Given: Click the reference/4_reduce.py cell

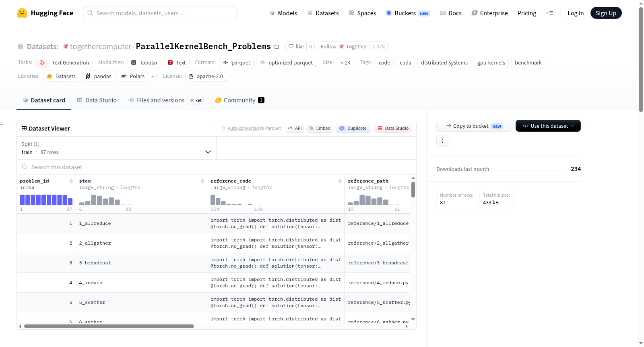Looking at the screenshot, I should tap(378, 283).
